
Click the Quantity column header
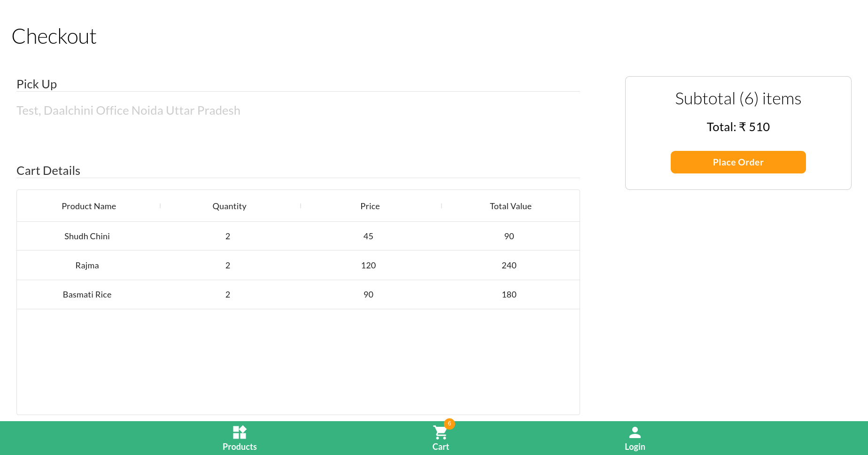click(229, 206)
